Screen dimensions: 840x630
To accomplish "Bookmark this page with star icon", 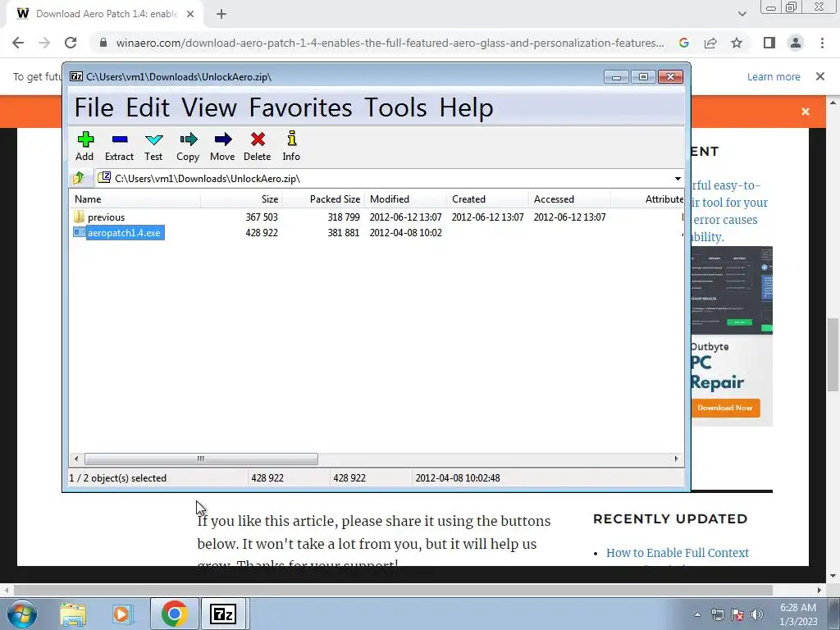I will pyautogui.click(x=737, y=43).
